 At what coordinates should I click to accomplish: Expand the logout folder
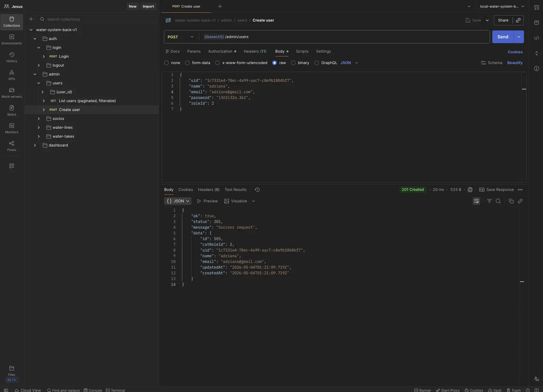pyautogui.click(x=39, y=65)
